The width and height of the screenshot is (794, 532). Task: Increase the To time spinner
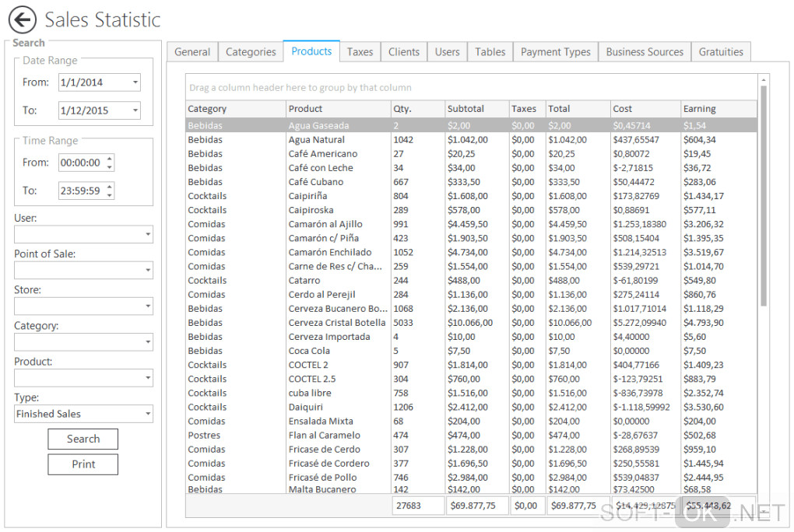point(110,187)
